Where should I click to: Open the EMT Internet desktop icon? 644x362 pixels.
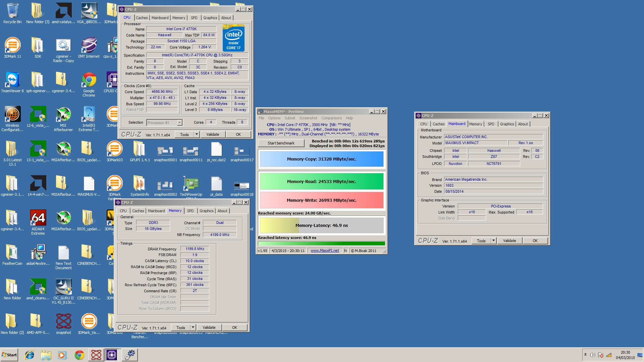[x=89, y=48]
